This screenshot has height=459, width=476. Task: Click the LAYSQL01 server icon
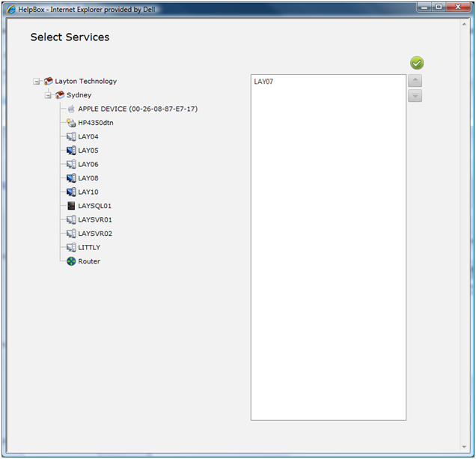click(71, 206)
